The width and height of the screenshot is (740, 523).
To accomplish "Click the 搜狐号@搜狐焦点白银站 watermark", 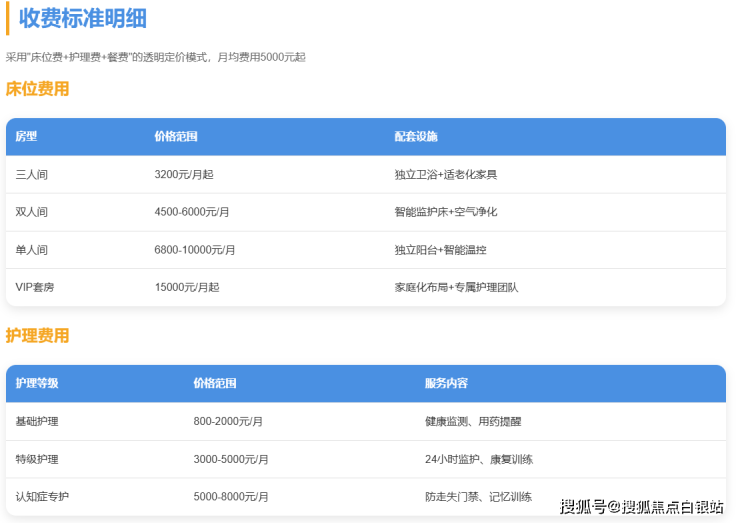I will 641,507.
